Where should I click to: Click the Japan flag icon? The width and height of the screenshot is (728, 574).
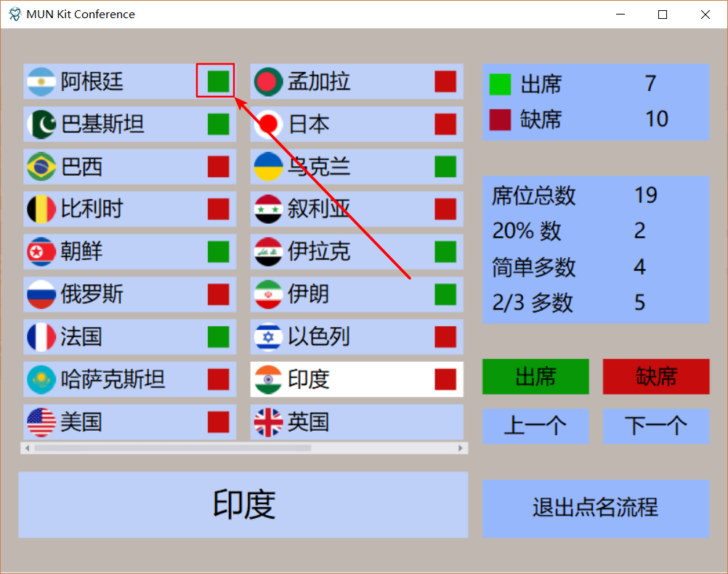point(267,124)
